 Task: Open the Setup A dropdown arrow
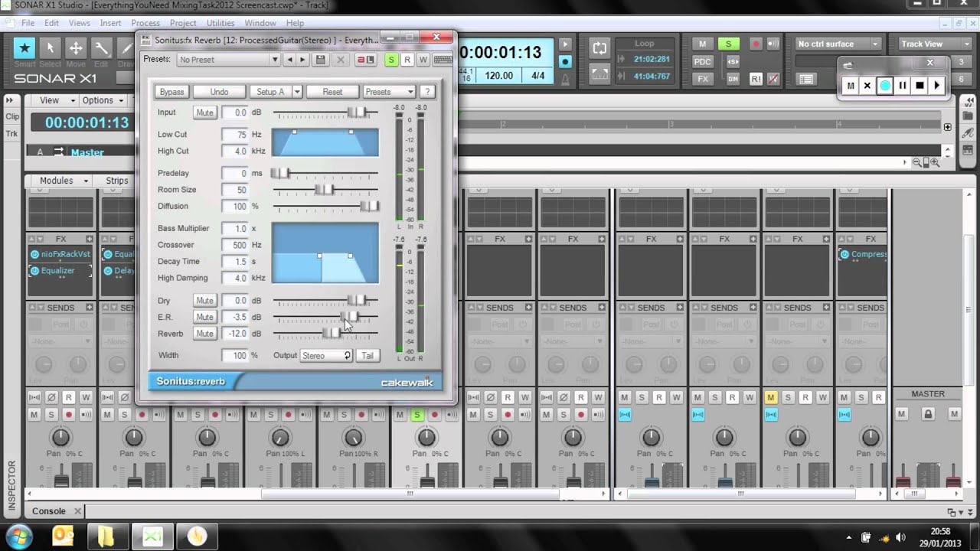(x=297, y=92)
